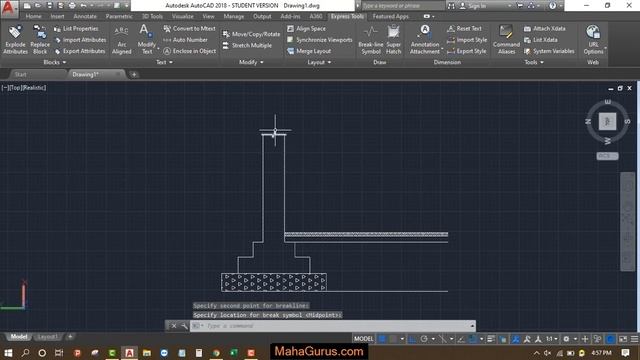Switch to the Start file tab
Viewport: 640px width, 360px height.
[x=20, y=74]
